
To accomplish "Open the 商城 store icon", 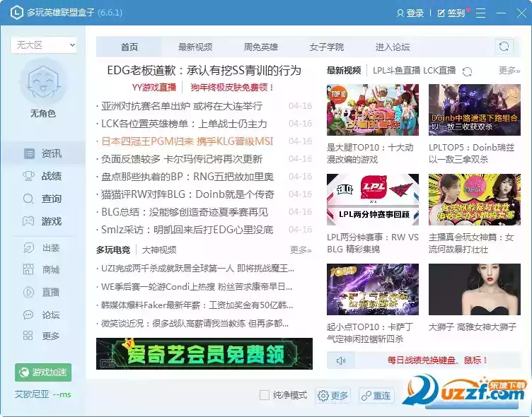I will (28, 269).
